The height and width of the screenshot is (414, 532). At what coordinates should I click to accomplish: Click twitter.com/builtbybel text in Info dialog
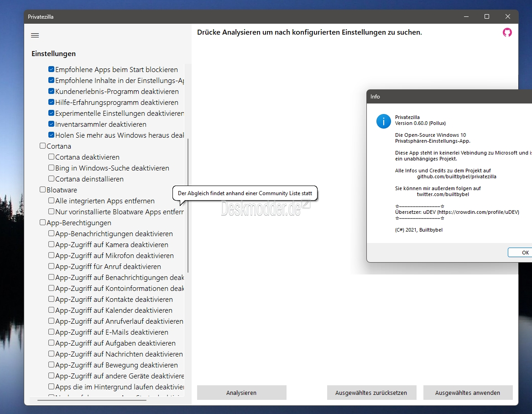[x=443, y=194]
